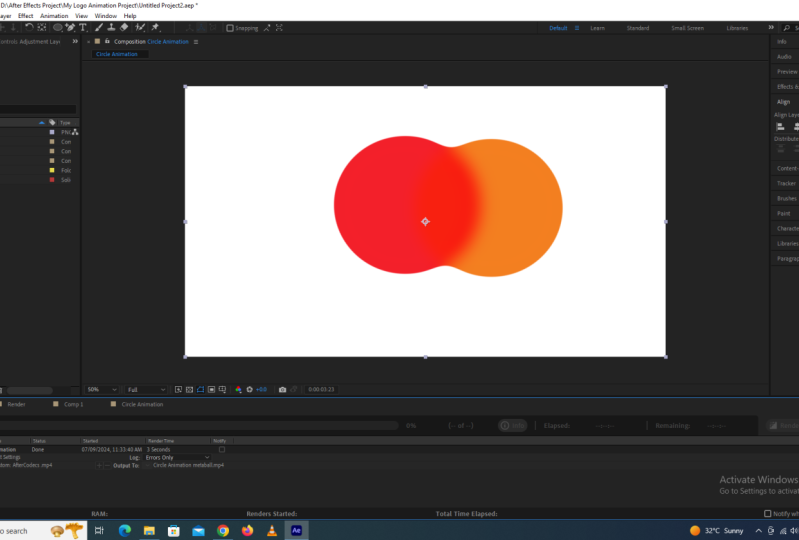Open File Explorer from the taskbar
Screen dimensions: 799x540
(x=149, y=531)
